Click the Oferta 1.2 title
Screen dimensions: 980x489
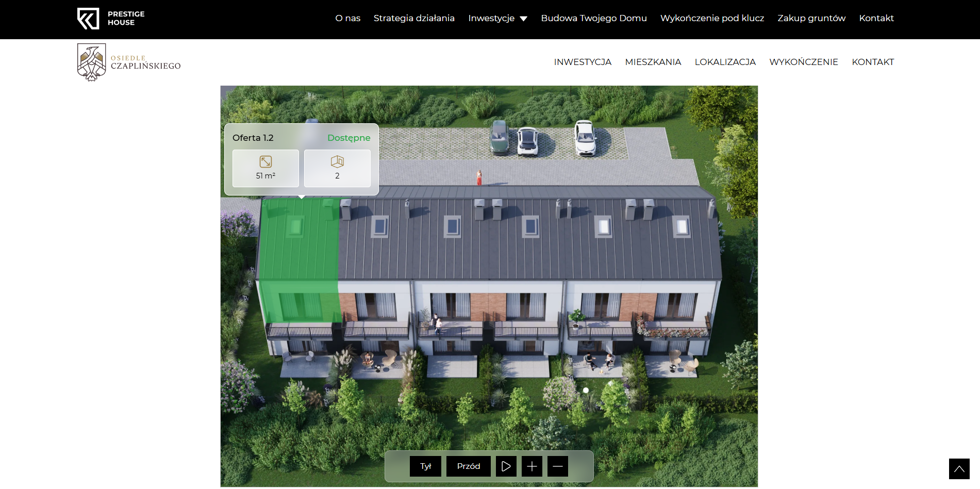253,138
